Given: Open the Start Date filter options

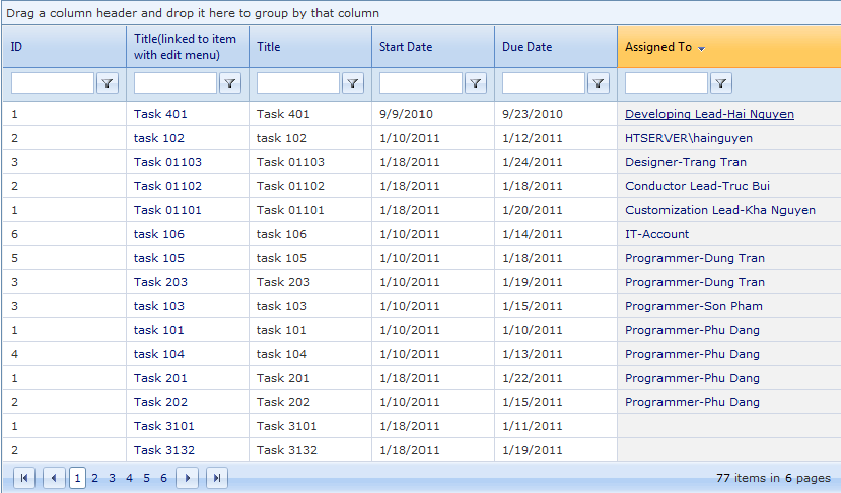Looking at the screenshot, I should click(476, 83).
